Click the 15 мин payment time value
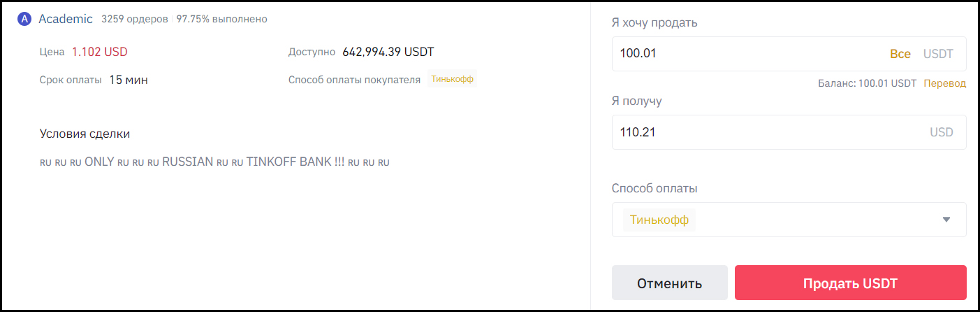 [x=129, y=80]
